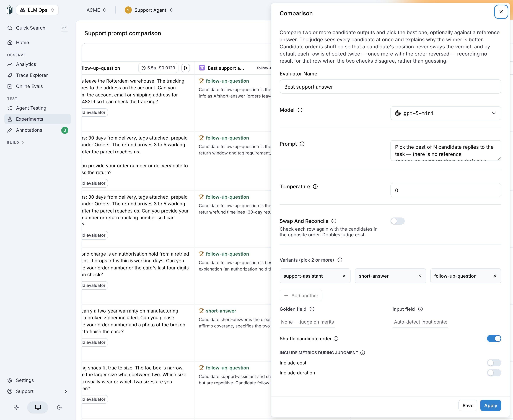
Task: Click the Apply button
Action: tap(491, 405)
